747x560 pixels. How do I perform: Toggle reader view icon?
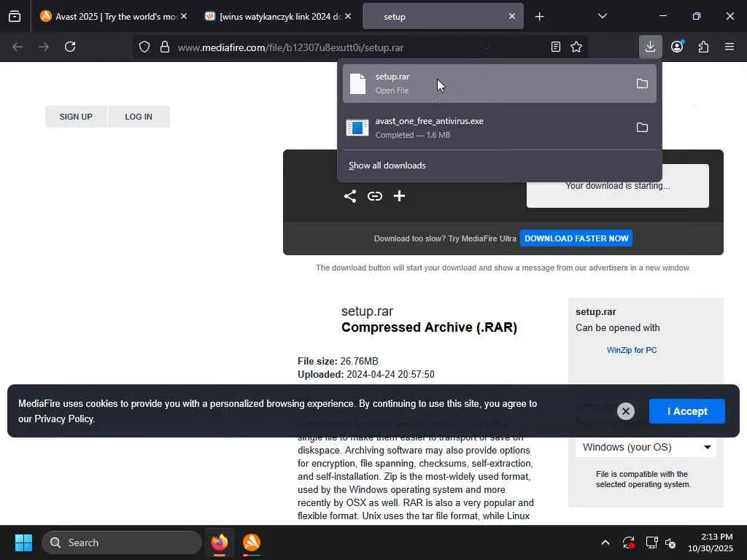click(555, 47)
